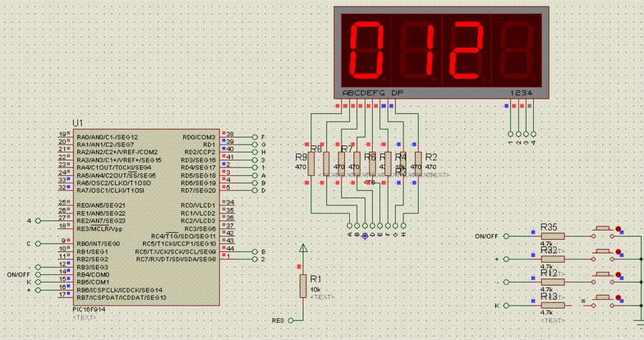644x340 pixels.
Task: Select the R13 4.7k resistor
Action: [551, 306]
